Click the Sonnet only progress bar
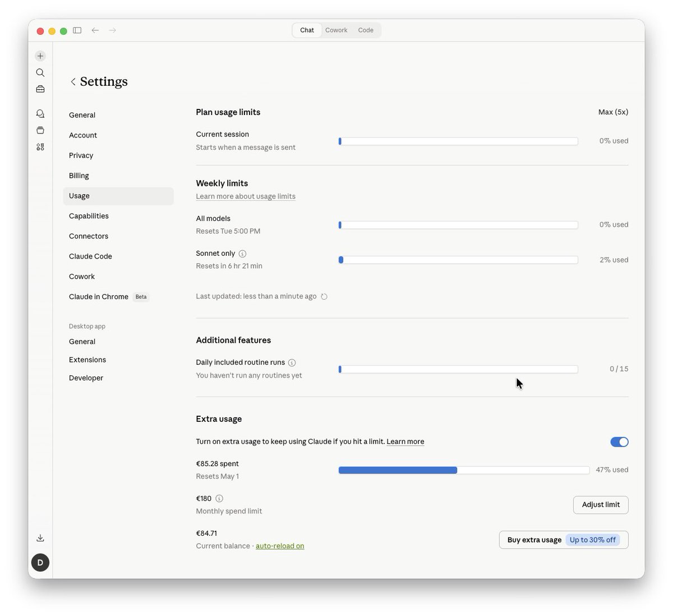The height and width of the screenshot is (616, 673). (458, 260)
